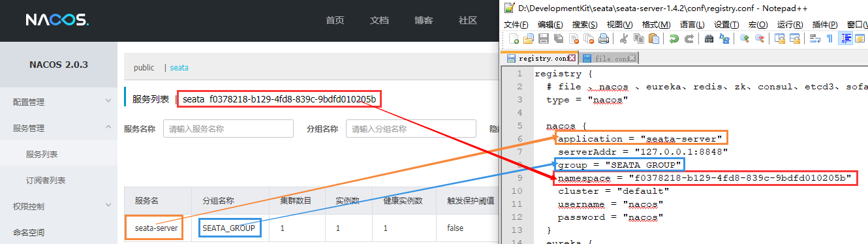Open the 宏(O) menu in Notepad++

[758, 24]
